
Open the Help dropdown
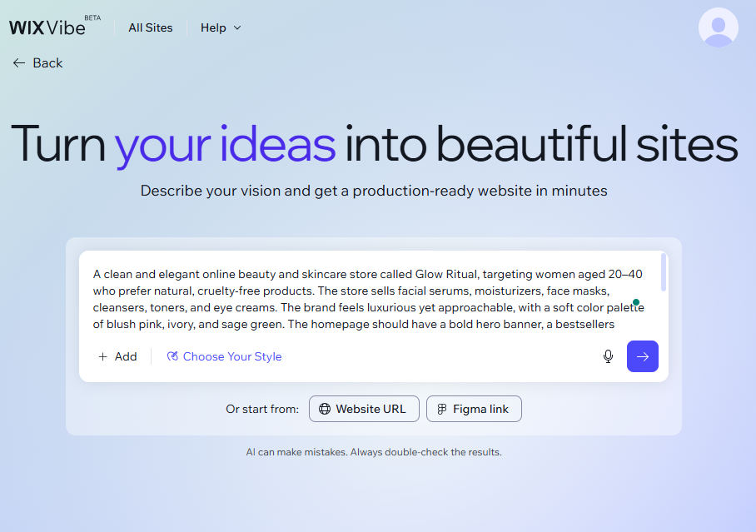coord(212,27)
